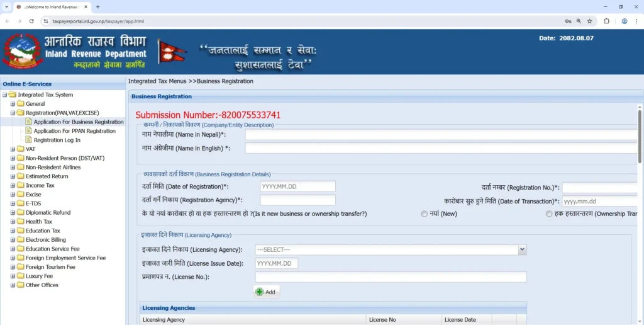Collapse the Integrated Tax System tree

tap(4, 94)
